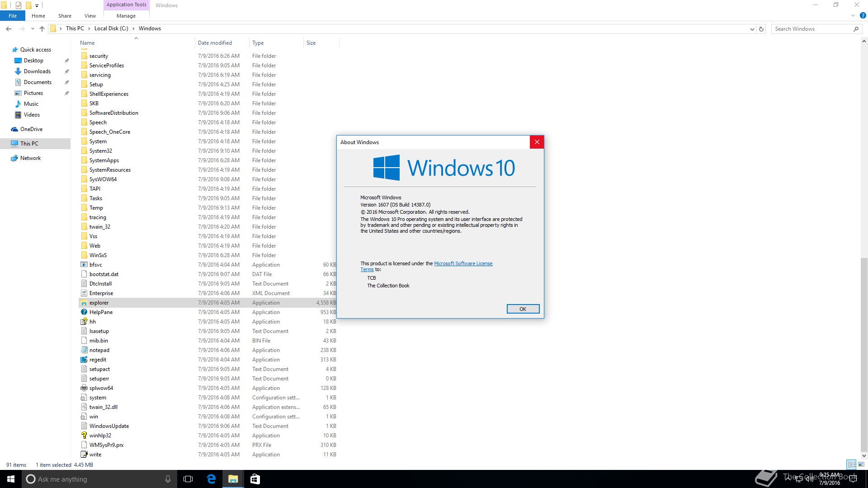Select the hh help icon
This screenshot has height=488, width=868.
click(84, 322)
